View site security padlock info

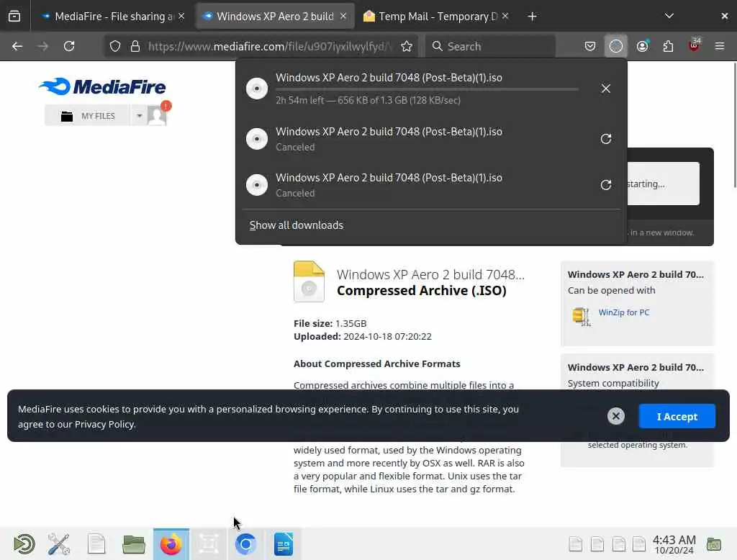click(135, 46)
